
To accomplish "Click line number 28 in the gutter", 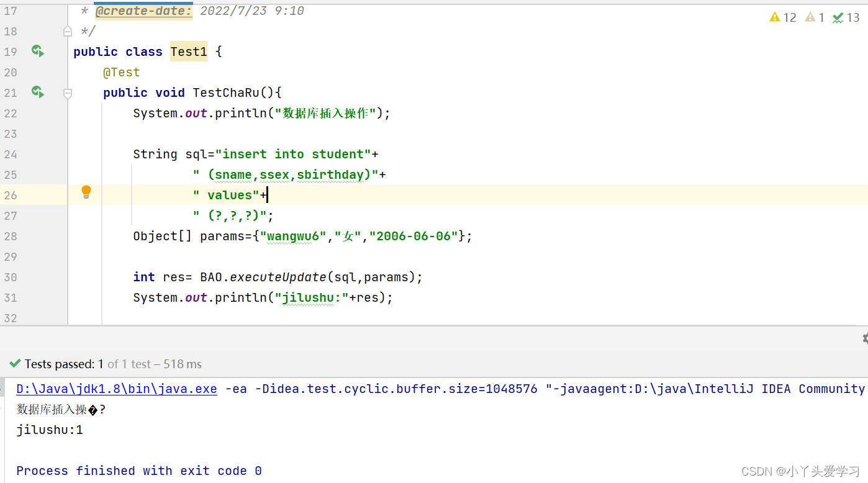I will pyautogui.click(x=11, y=236).
